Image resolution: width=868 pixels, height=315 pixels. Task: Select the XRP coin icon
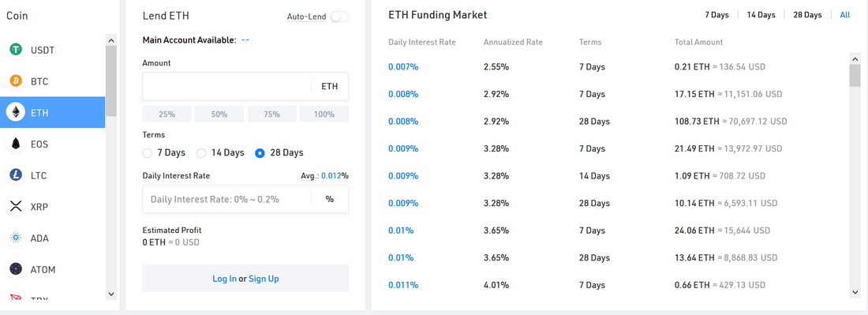tap(16, 207)
